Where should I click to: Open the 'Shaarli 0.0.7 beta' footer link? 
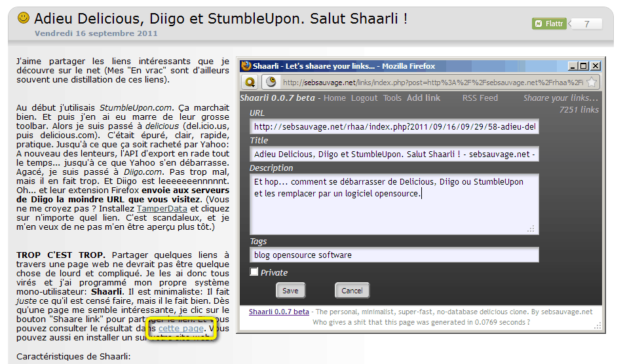pos(279,312)
